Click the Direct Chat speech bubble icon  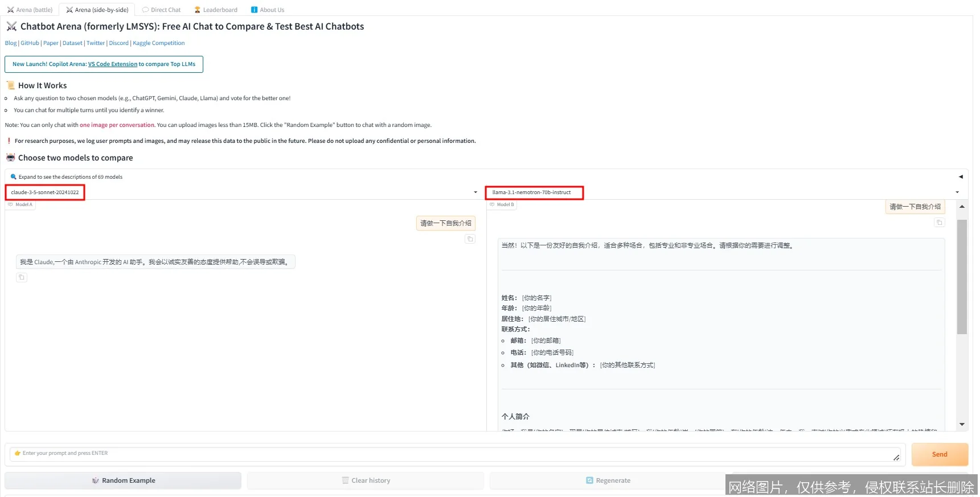tap(145, 10)
